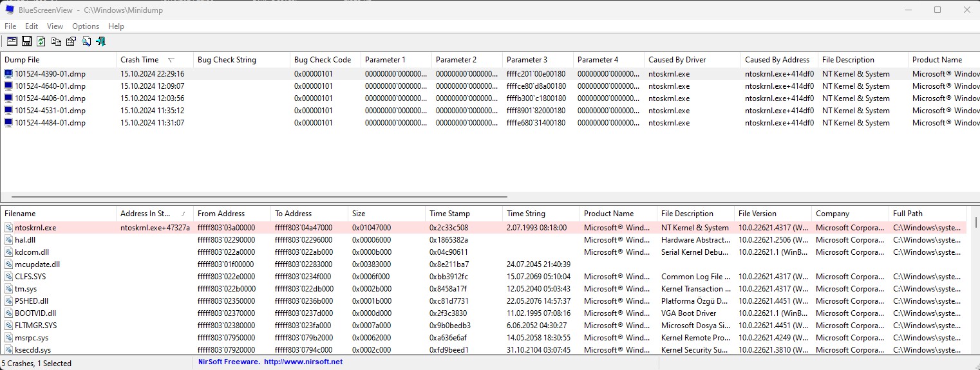980x370 pixels.
Task: Refresh the crash list with toolbar icon
Action: [x=41, y=41]
